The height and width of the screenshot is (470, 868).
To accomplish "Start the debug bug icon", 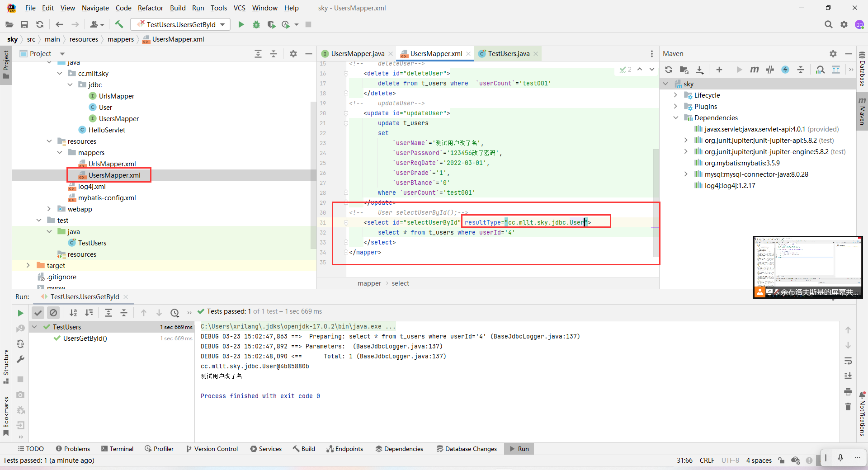I will (x=256, y=24).
